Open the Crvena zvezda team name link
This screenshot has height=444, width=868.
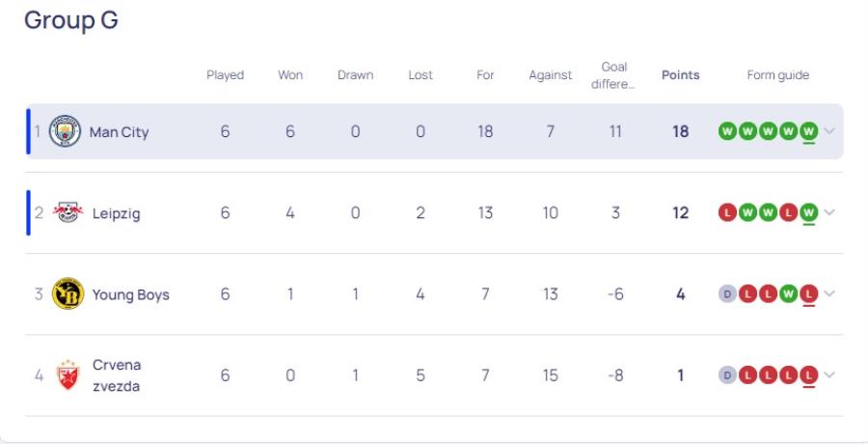(x=117, y=375)
